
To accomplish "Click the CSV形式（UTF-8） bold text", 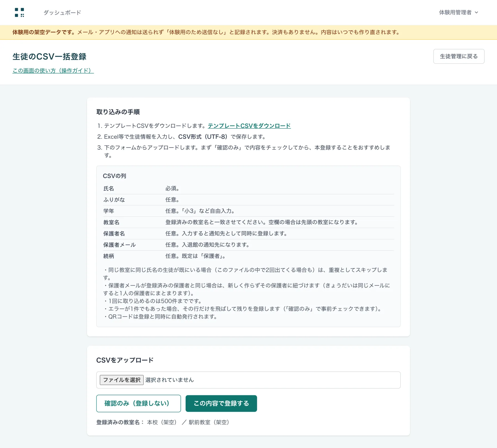I will tap(203, 137).
